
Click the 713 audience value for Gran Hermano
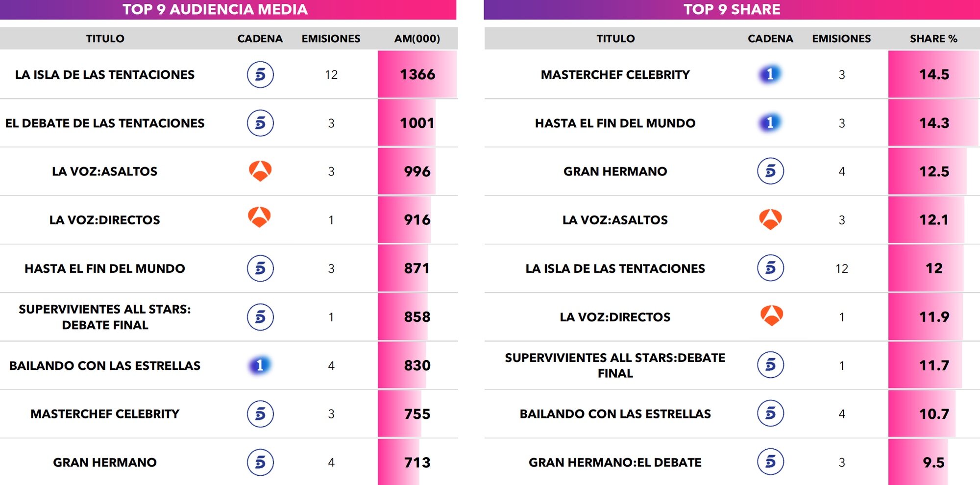417,462
